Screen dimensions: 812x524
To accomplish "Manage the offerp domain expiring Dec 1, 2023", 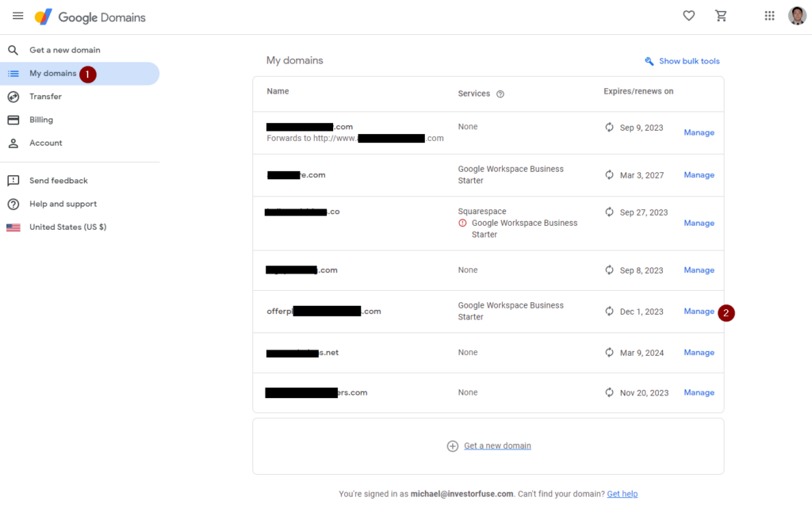I will pos(699,312).
